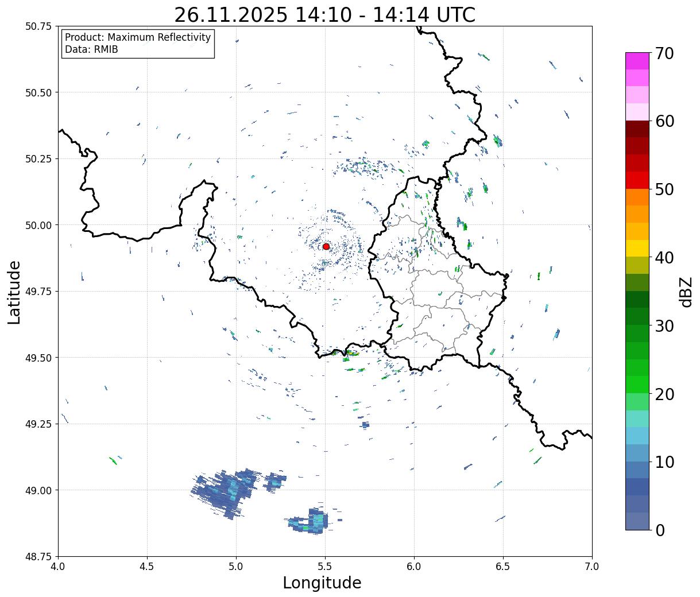This screenshot has height=597, width=700.
Task: Click the plot title with date and time
Action: pyautogui.click(x=324, y=14)
